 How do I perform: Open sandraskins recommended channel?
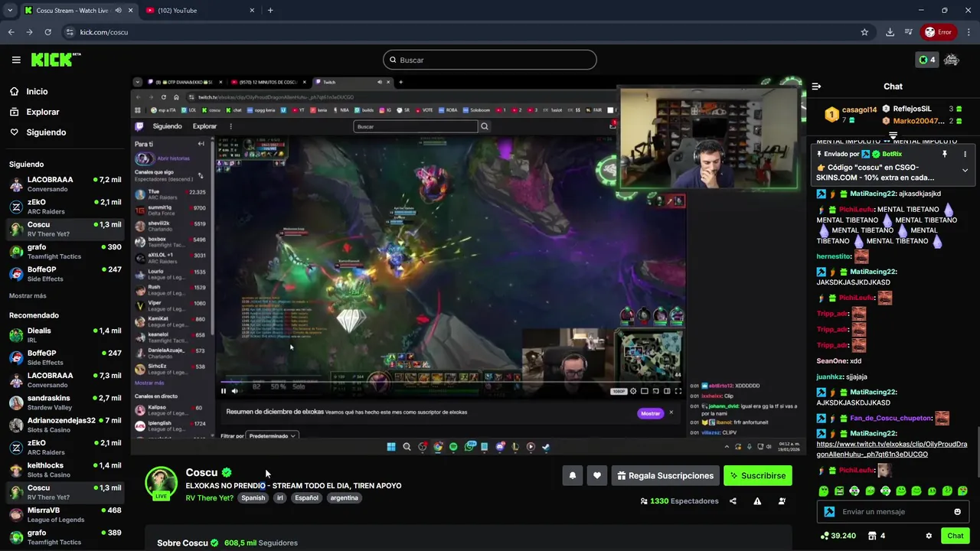tap(64, 403)
